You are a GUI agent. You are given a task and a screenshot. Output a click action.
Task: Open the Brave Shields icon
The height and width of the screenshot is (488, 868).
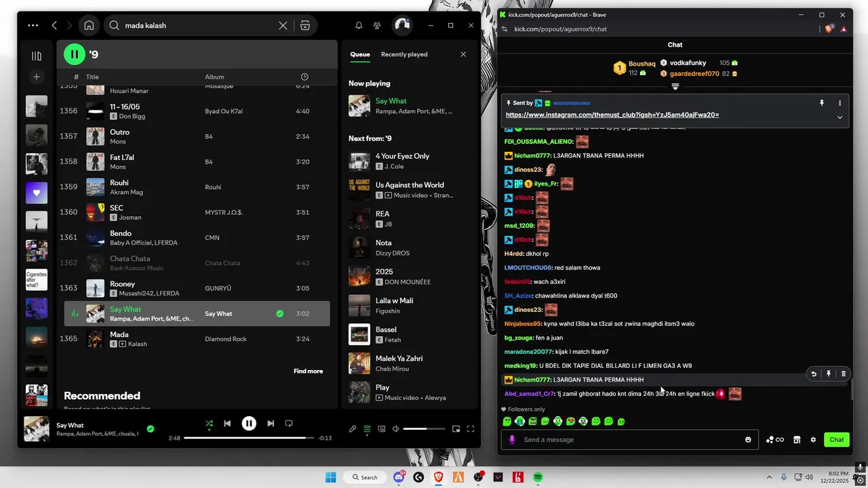pyautogui.click(x=829, y=29)
